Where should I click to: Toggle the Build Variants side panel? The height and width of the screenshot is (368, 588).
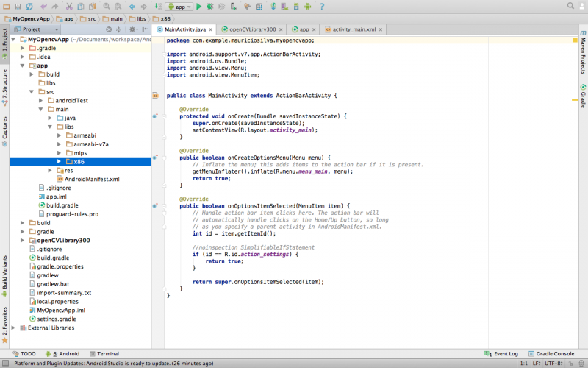4,271
